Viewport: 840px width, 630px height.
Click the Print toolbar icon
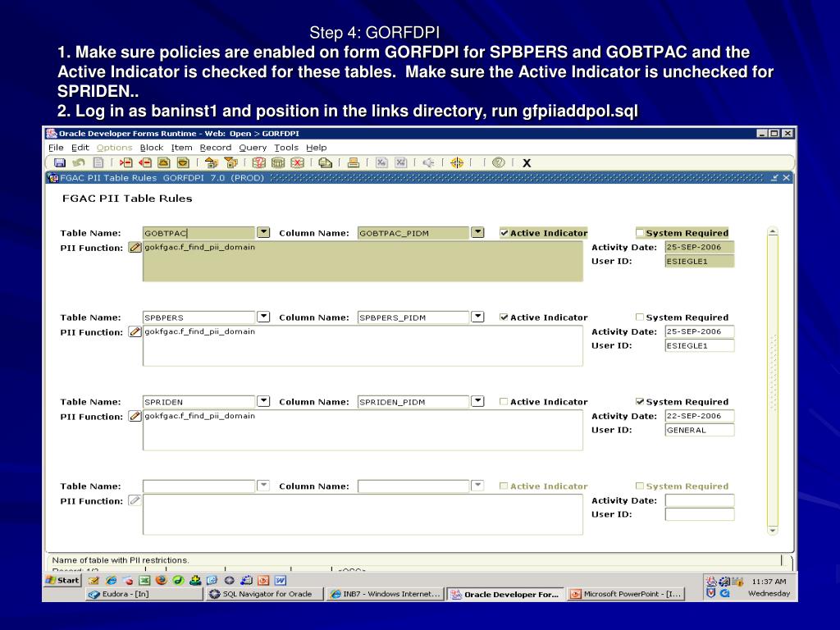(353, 163)
